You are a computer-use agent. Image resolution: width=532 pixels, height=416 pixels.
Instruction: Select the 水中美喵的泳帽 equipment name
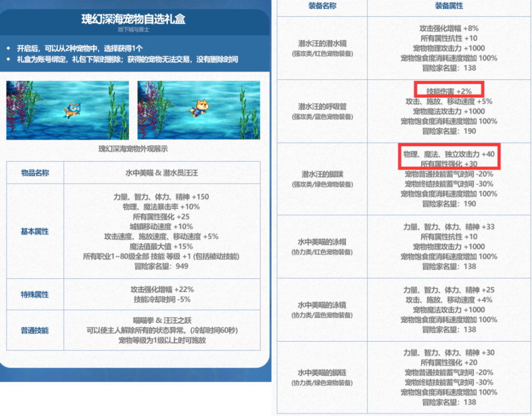[x=322, y=242]
